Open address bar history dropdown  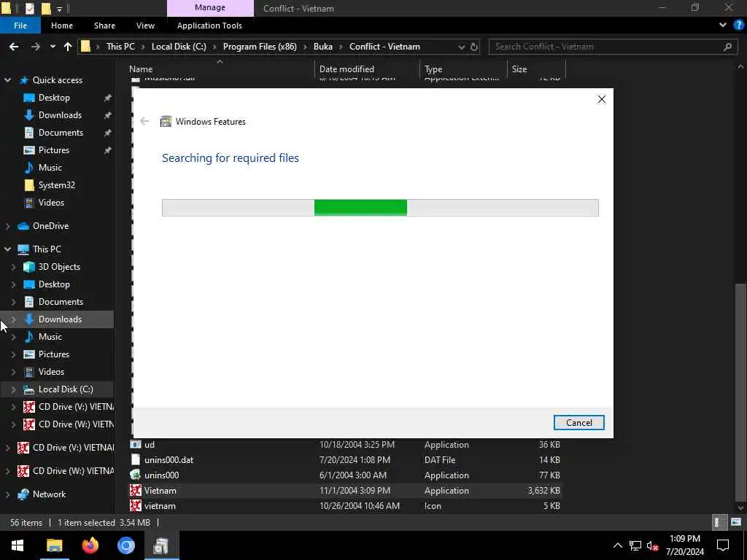pyautogui.click(x=461, y=47)
